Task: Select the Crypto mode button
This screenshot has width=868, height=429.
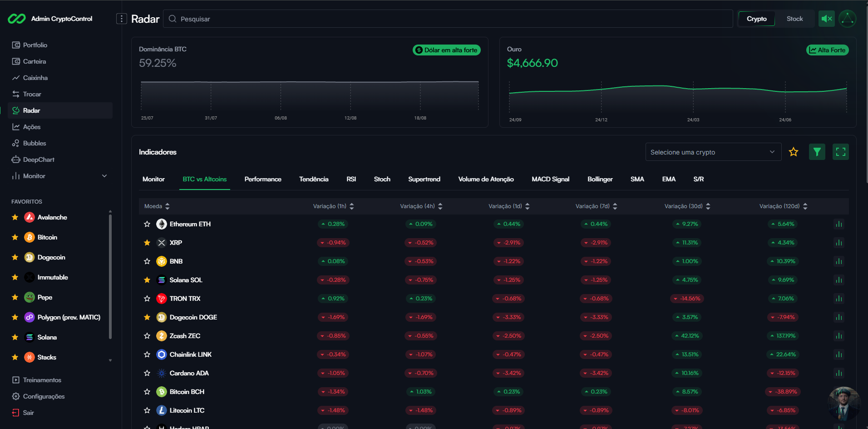Action: click(756, 19)
